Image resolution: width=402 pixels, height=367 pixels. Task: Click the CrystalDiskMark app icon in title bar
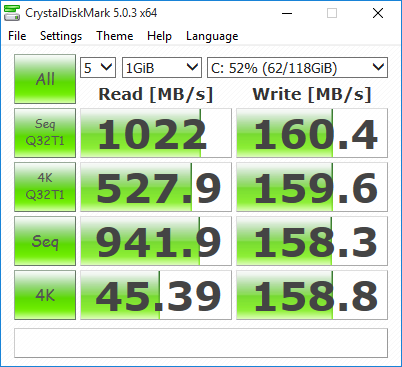[x=12, y=13]
